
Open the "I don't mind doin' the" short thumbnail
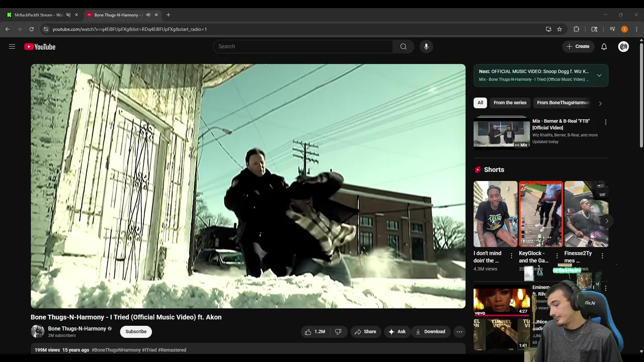(x=495, y=214)
